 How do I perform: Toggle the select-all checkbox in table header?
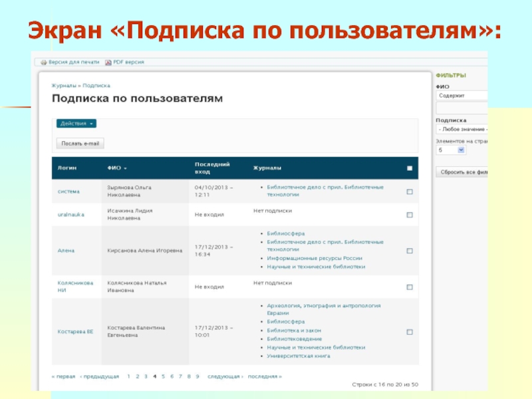point(410,168)
